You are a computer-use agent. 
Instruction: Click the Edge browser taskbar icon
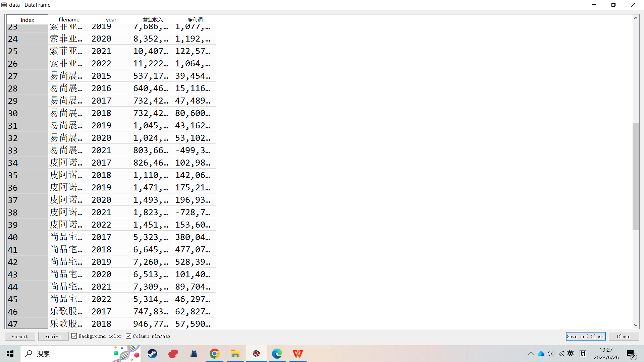click(277, 353)
